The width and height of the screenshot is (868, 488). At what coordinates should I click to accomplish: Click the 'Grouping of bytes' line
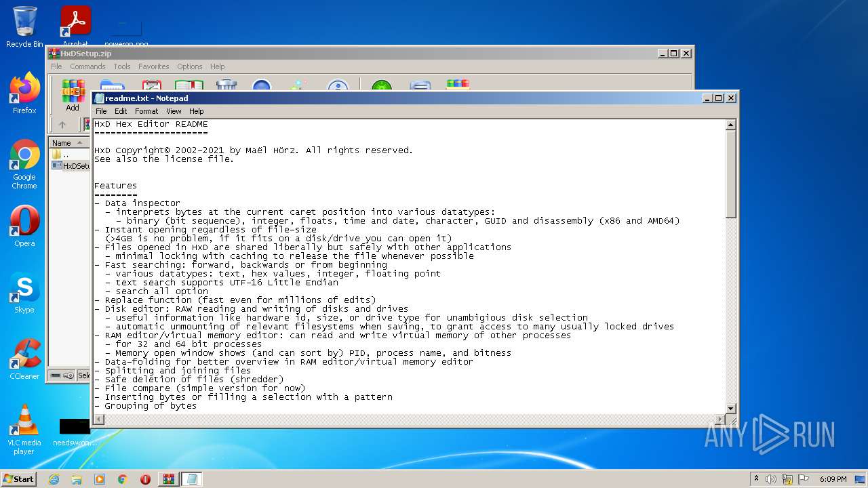point(146,406)
